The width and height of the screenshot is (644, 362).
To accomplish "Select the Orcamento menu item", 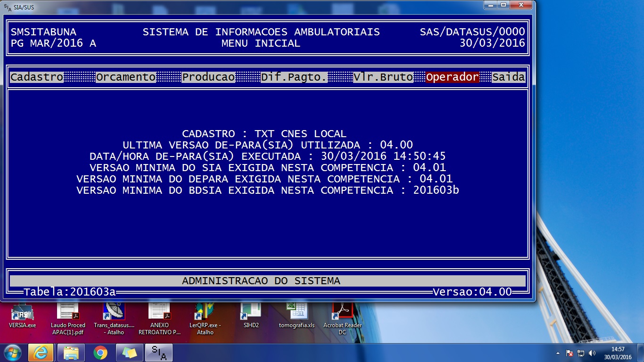I will 126,77.
